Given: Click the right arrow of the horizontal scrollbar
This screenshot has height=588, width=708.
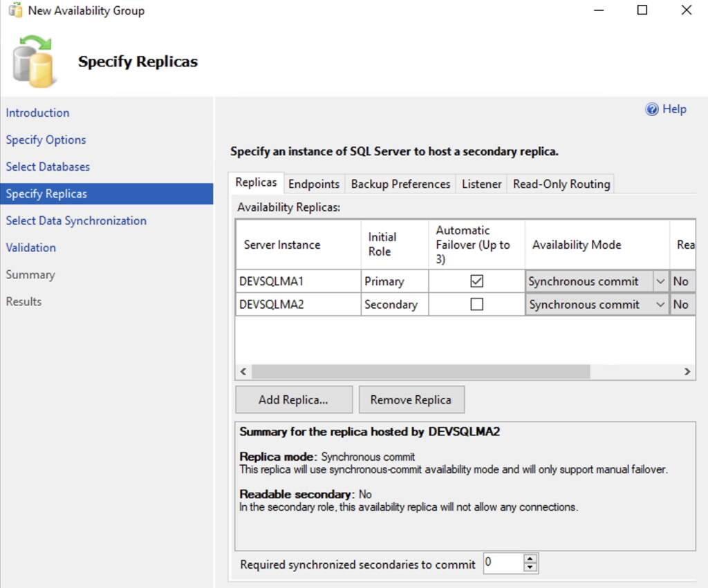Looking at the screenshot, I should (x=687, y=372).
